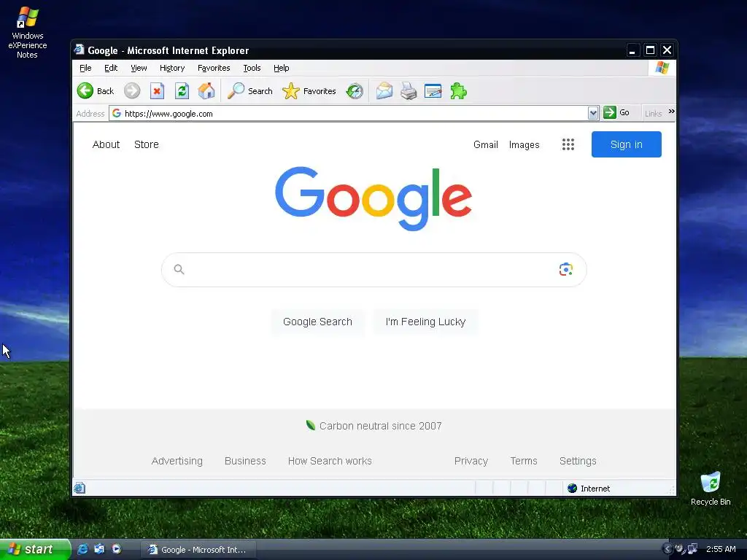Click the Google logo
This screenshot has height=560, width=747.
tap(373, 198)
